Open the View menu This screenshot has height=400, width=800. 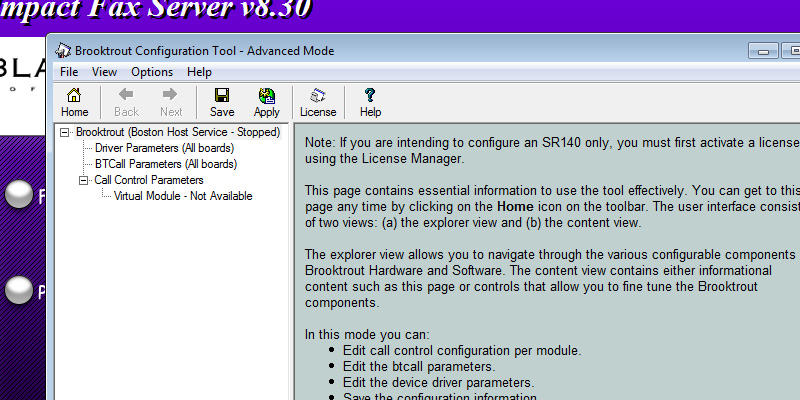click(x=104, y=72)
